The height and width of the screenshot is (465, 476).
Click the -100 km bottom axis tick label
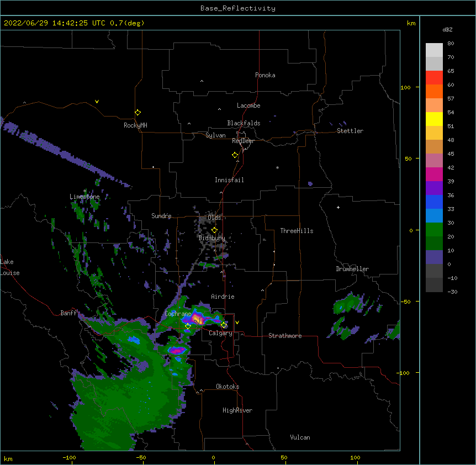(69, 457)
